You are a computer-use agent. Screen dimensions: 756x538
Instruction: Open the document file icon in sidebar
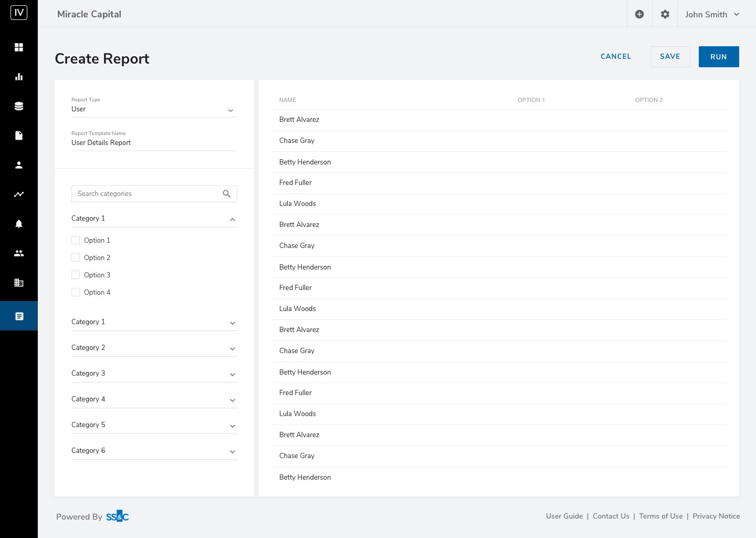pos(19,136)
